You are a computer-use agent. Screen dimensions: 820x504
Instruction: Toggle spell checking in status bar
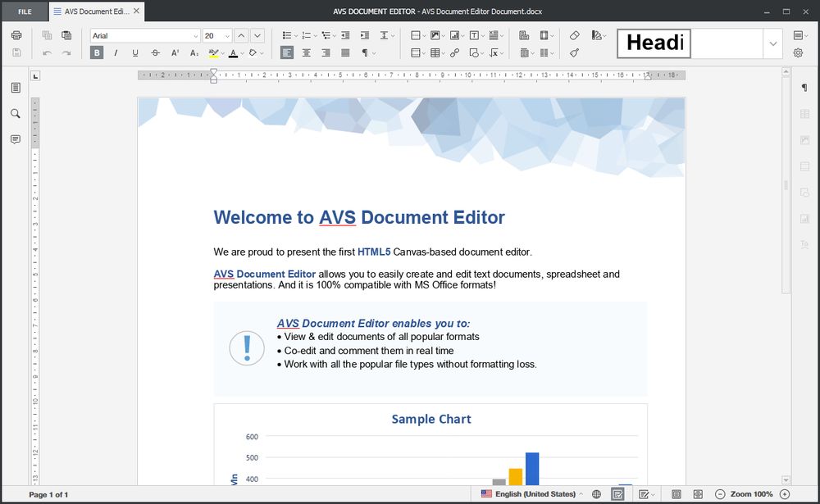click(617, 494)
